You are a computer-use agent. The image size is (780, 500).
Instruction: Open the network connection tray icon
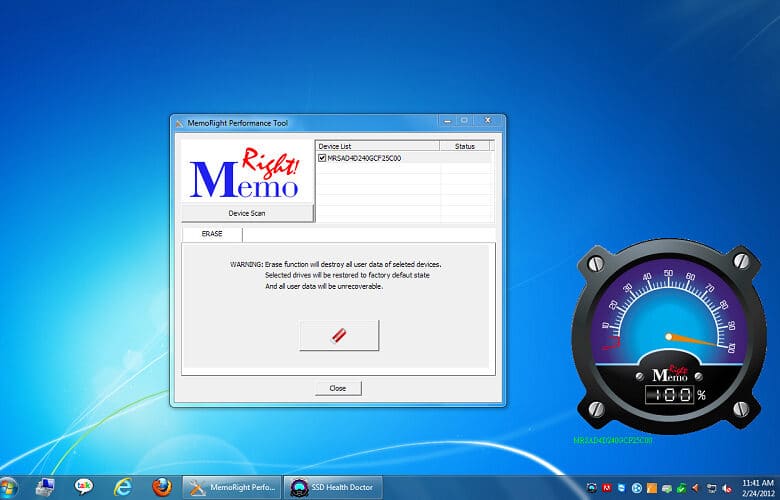[x=711, y=489]
